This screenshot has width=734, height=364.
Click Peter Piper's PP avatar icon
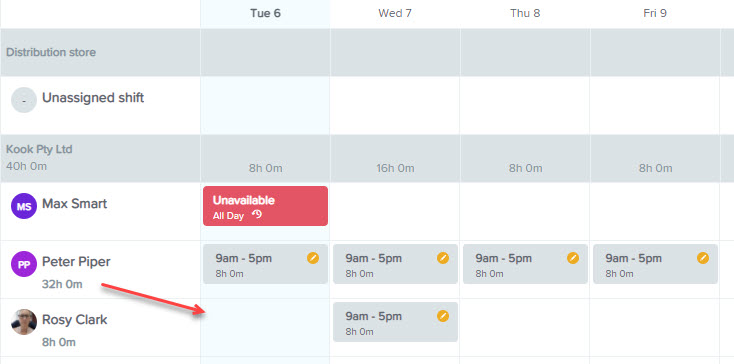(24, 264)
